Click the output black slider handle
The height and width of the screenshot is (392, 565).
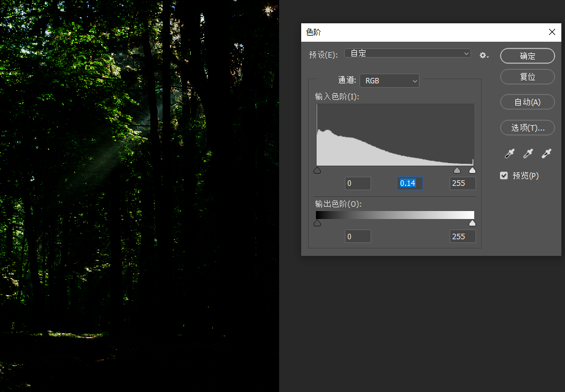317,223
